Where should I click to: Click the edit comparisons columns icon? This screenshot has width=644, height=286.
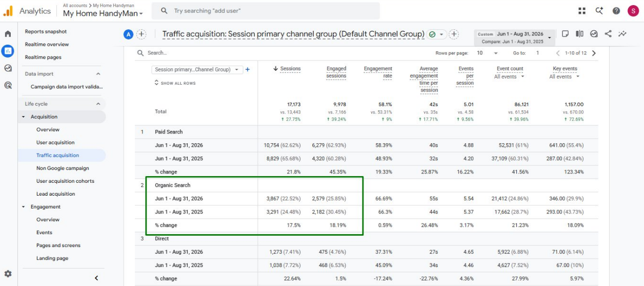(579, 34)
